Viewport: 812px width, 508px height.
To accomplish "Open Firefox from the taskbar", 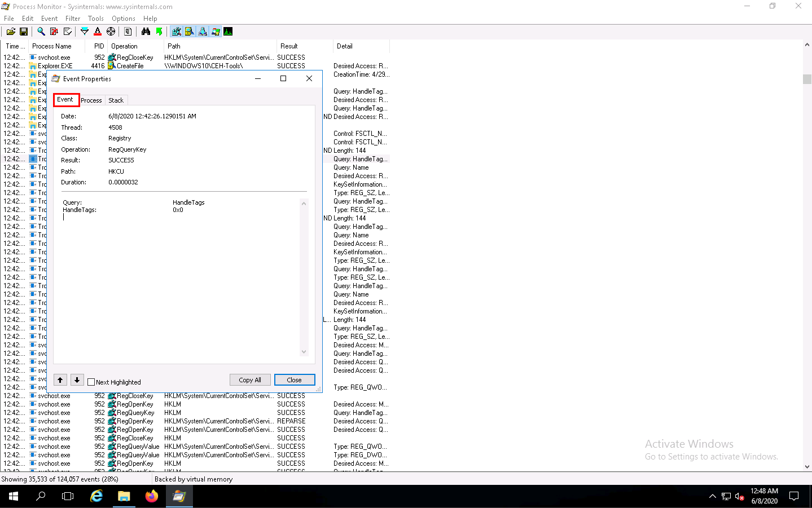I will (x=152, y=496).
